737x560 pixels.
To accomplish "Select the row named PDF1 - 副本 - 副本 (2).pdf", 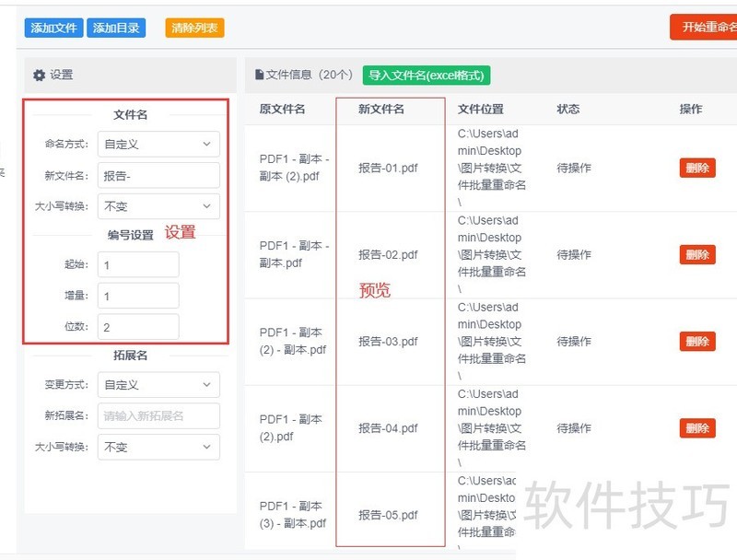I will [295, 168].
